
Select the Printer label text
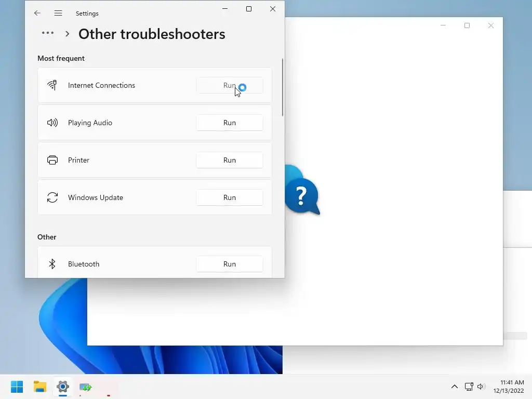point(78,160)
